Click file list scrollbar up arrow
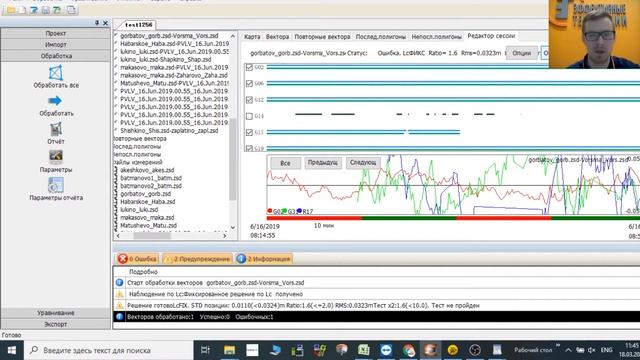 (233, 36)
